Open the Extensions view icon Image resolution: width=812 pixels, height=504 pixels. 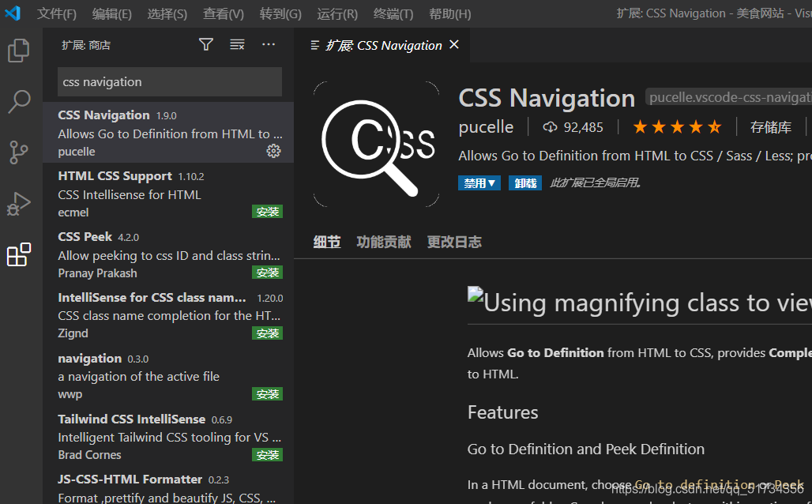pos(19,254)
